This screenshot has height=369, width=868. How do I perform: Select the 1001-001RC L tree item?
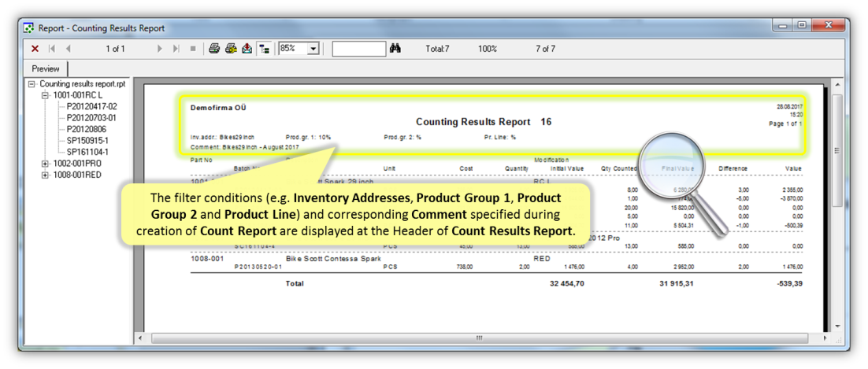click(78, 95)
